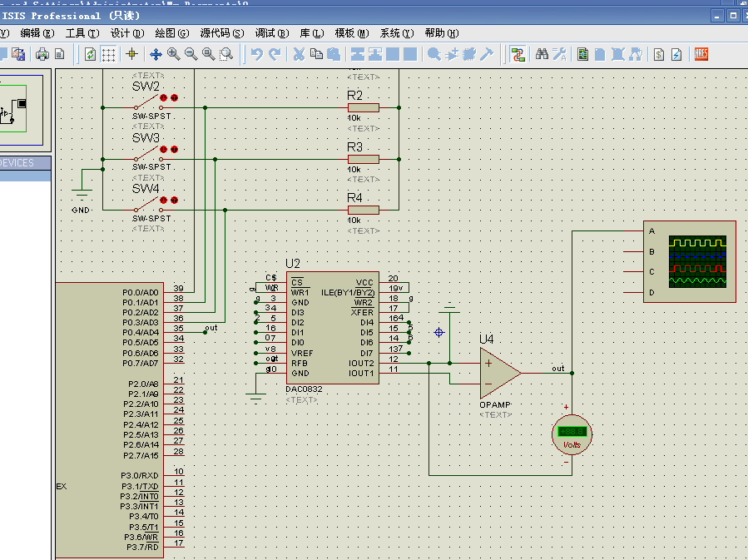Click the ARES netlist transfer icon
748x560 pixels.
point(701,54)
